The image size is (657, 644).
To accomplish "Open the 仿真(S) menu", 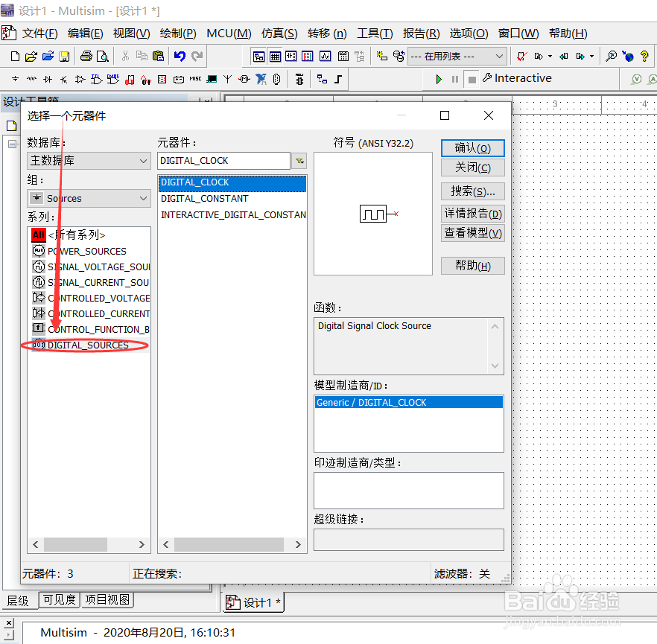I will pos(279,34).
